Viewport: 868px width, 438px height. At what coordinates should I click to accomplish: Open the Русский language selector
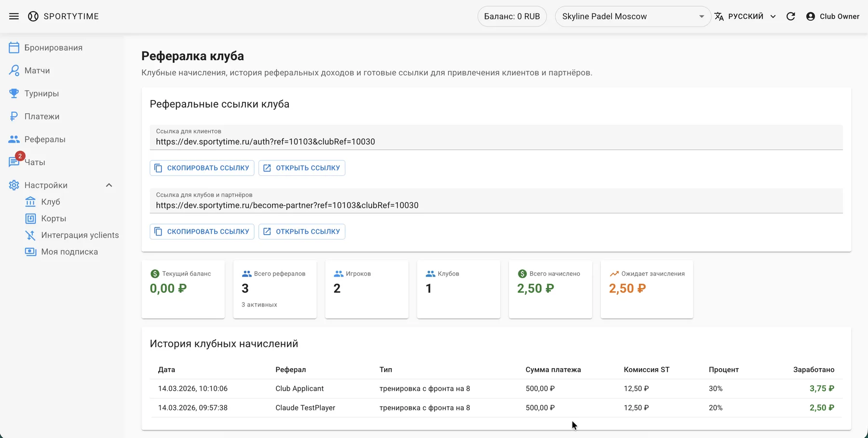click(746, 16)
